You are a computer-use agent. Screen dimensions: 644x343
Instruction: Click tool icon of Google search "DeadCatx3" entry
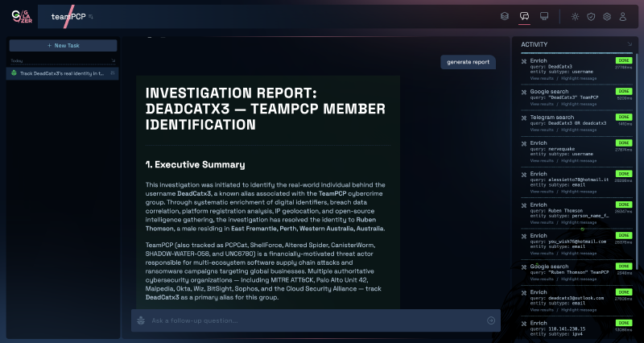coord(524,93)
